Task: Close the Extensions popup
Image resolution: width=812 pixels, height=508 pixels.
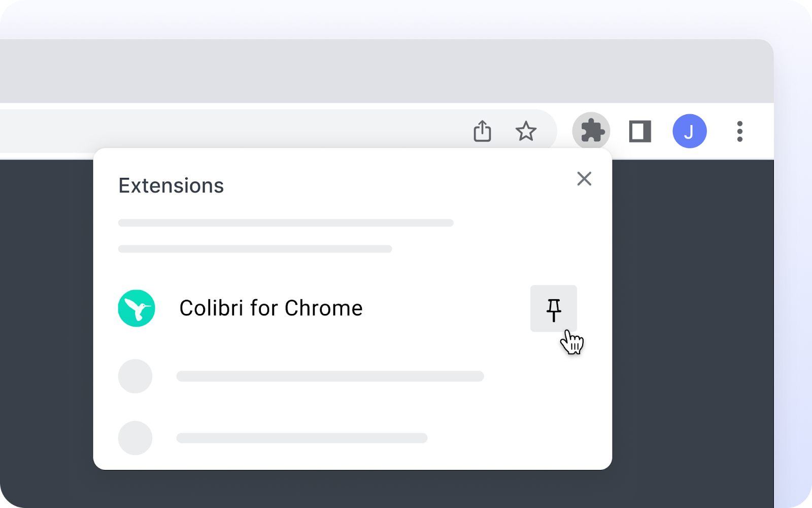Action: (x=584, y=179)
